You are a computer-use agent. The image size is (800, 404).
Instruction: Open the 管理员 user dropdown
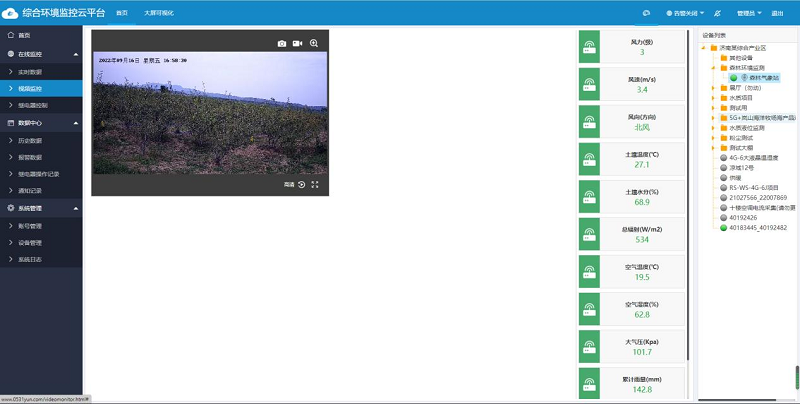(x=749, y=13)
